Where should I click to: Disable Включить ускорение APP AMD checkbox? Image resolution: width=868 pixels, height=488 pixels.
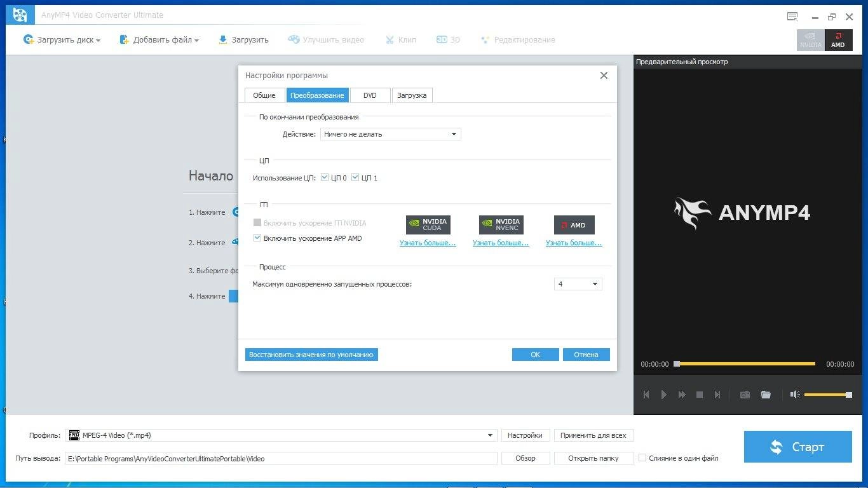tap(257, 238)
